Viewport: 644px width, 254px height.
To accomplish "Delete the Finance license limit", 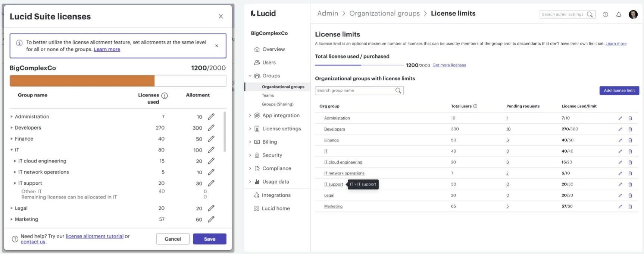I will (630, 140).
